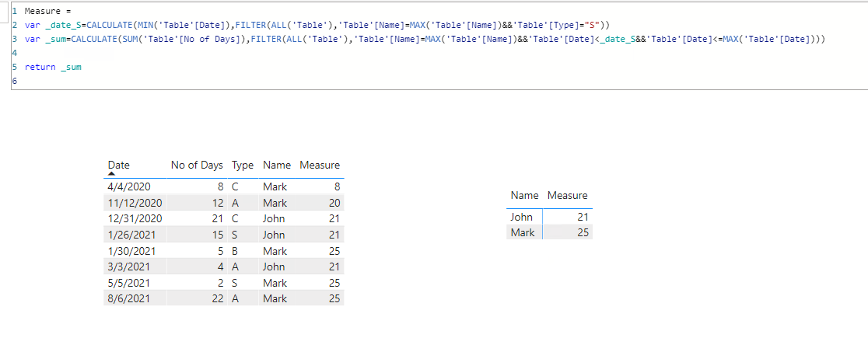
Task: Click the Type S cell in 5/5/2021 row
Action: click(235, 284)
